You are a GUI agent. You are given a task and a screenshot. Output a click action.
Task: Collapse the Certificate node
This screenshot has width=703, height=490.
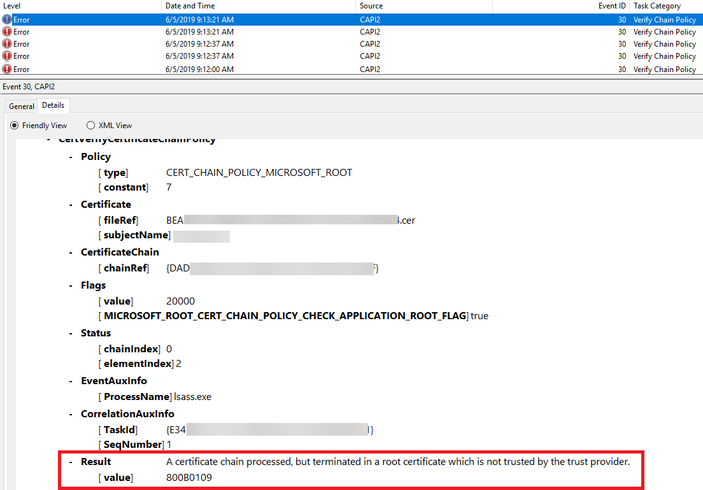click(x=71, y=205)
